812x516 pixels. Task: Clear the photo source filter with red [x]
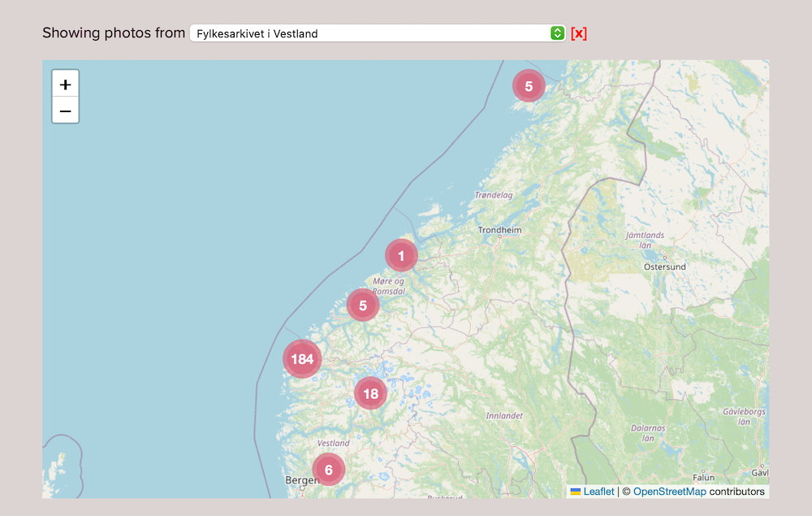click(578, 33)
